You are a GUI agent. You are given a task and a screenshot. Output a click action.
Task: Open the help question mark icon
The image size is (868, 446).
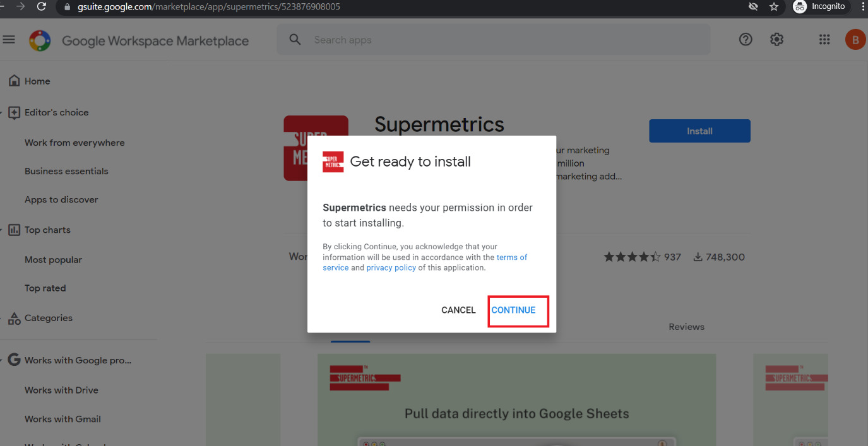(746, 40)
